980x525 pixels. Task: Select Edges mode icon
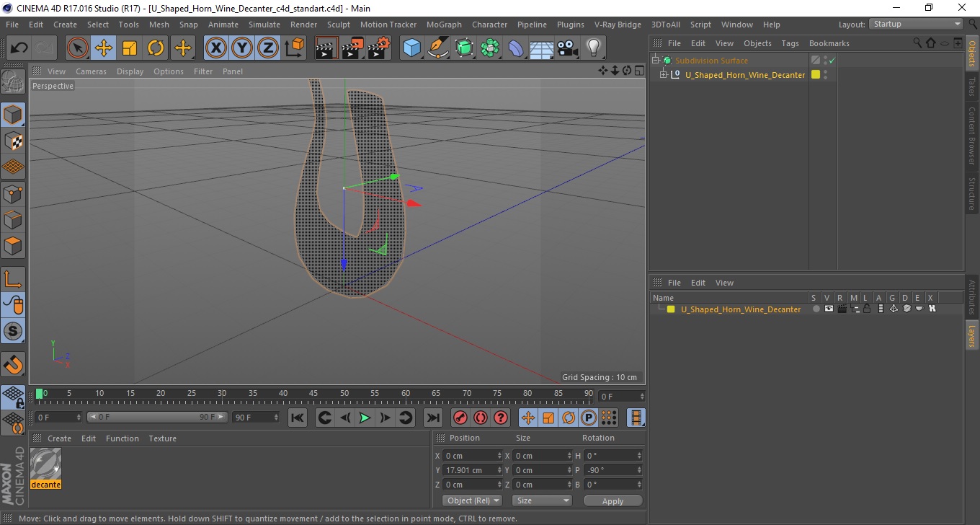point(13,219)
